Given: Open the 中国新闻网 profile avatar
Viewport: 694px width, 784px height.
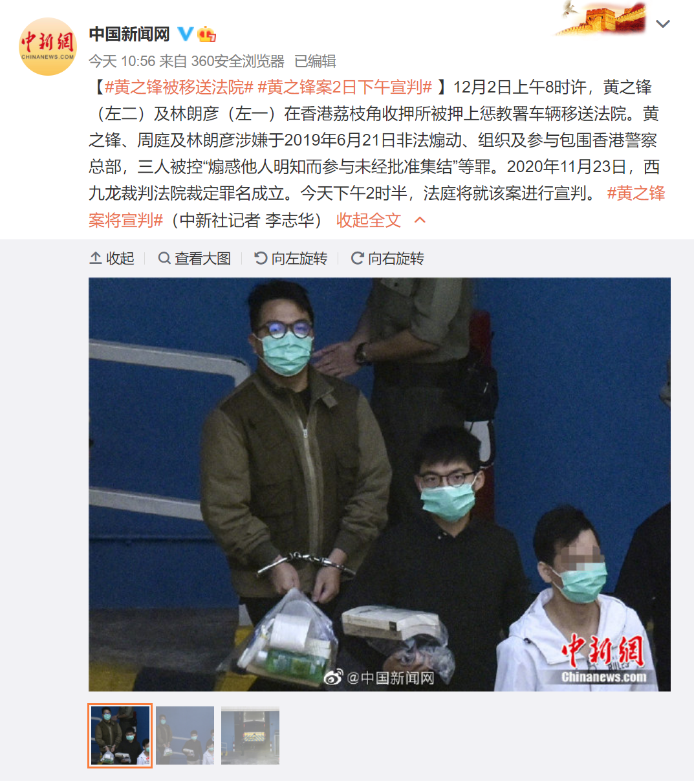Looking at the screenshot, I should pos(48,47).
